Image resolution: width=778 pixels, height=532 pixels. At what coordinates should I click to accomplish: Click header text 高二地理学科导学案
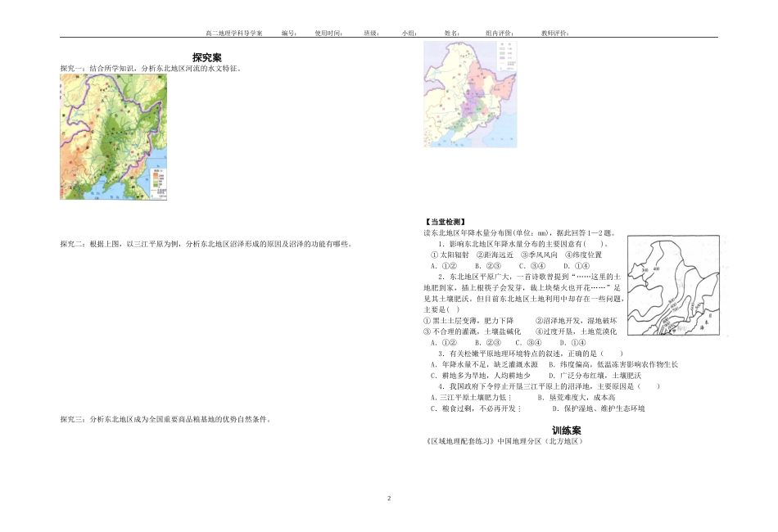pos(233,34)
